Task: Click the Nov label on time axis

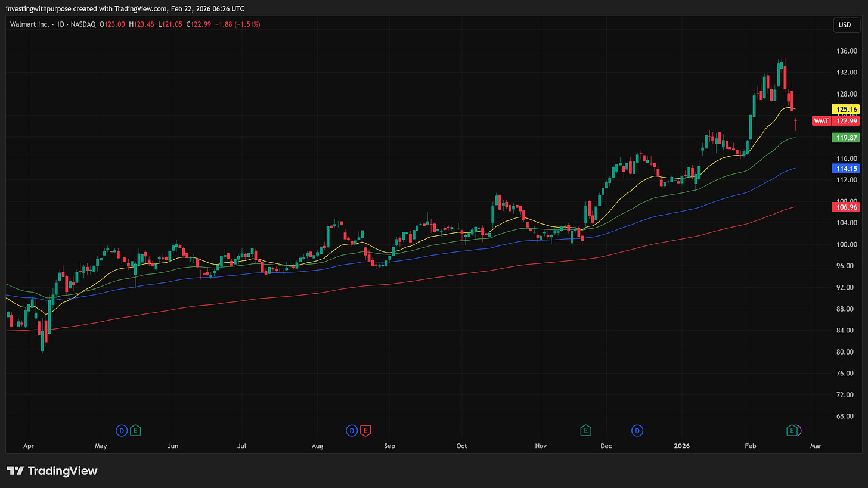Action: 541,446
